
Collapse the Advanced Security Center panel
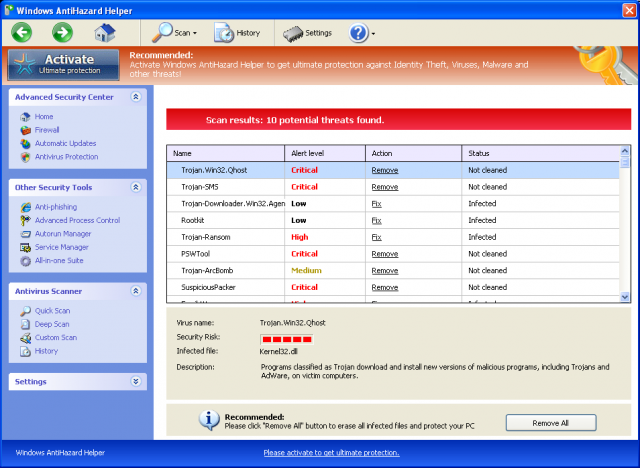(136, 97)
